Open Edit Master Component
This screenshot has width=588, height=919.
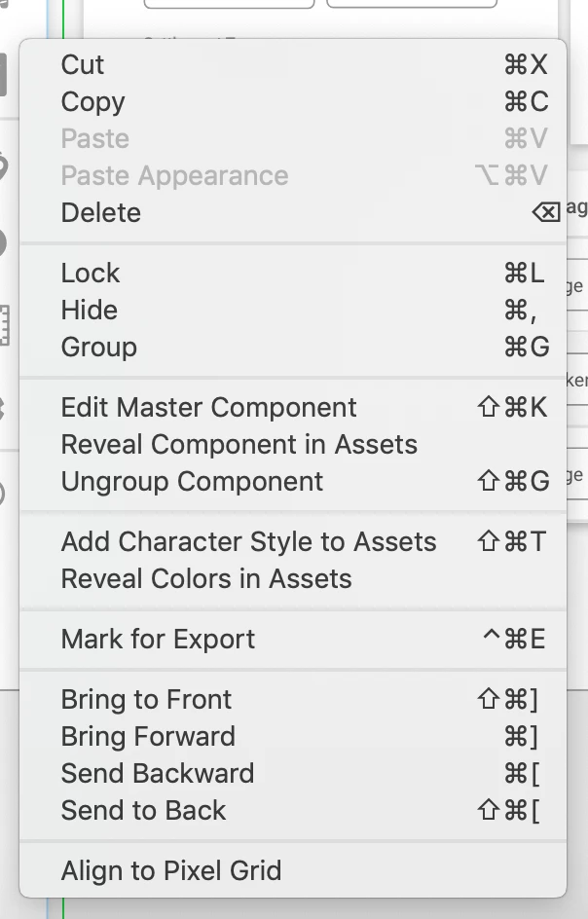[208, 408]
